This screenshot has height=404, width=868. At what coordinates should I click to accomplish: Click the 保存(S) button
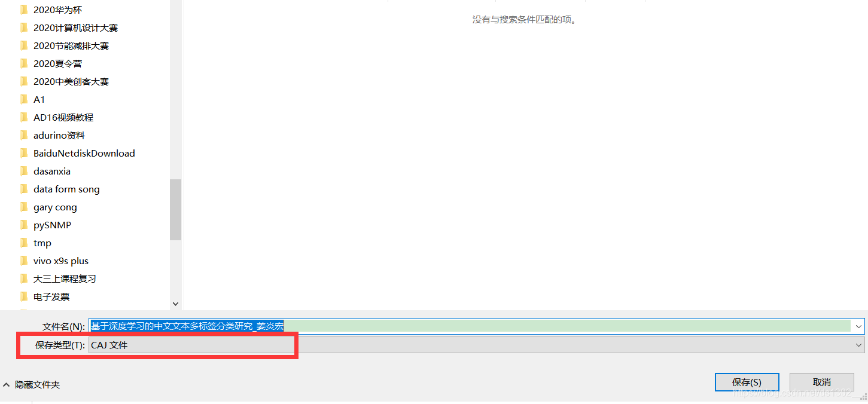click(x=747, y=382)
